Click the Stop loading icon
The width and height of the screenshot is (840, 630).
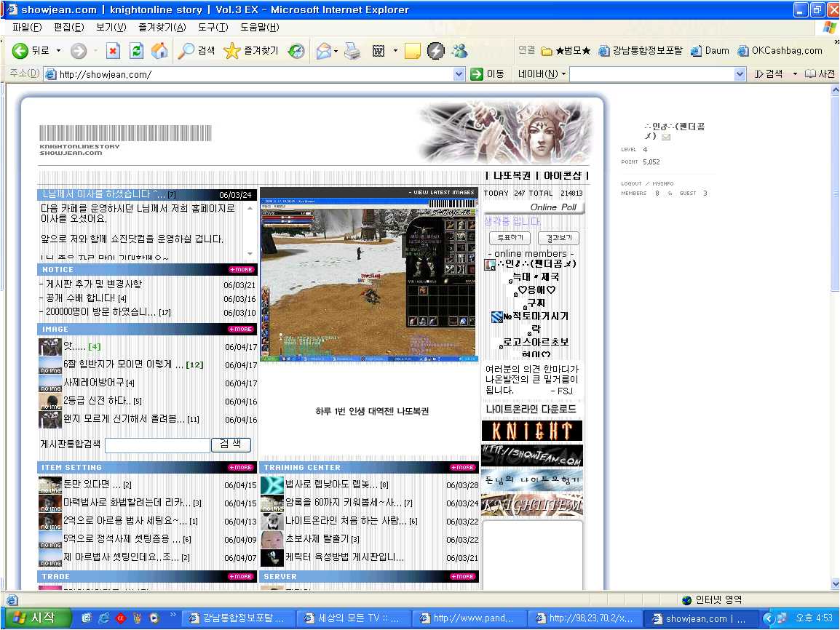point(113,51)
